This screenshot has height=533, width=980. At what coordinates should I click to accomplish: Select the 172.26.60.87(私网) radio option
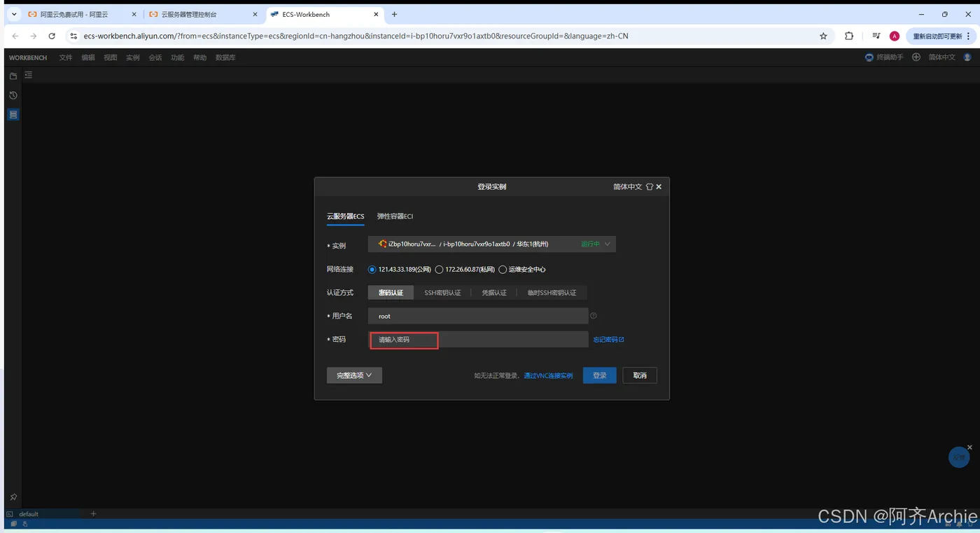439,270
